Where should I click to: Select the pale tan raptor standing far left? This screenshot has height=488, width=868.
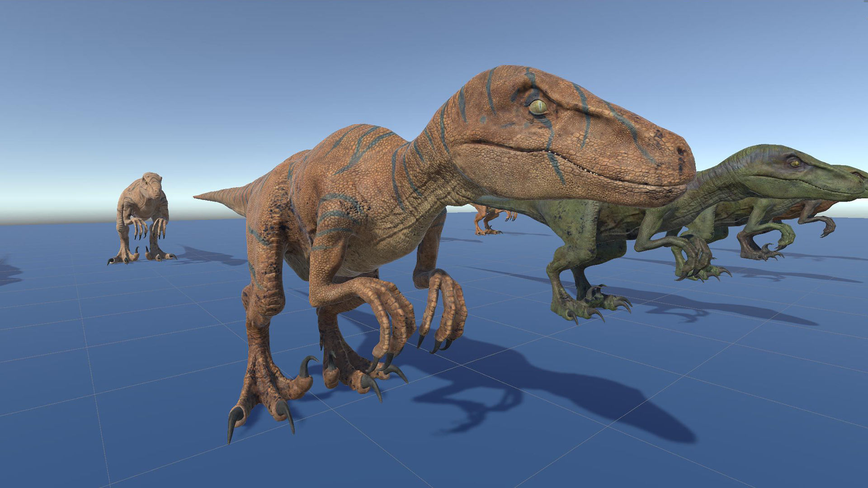click(142, 218)
